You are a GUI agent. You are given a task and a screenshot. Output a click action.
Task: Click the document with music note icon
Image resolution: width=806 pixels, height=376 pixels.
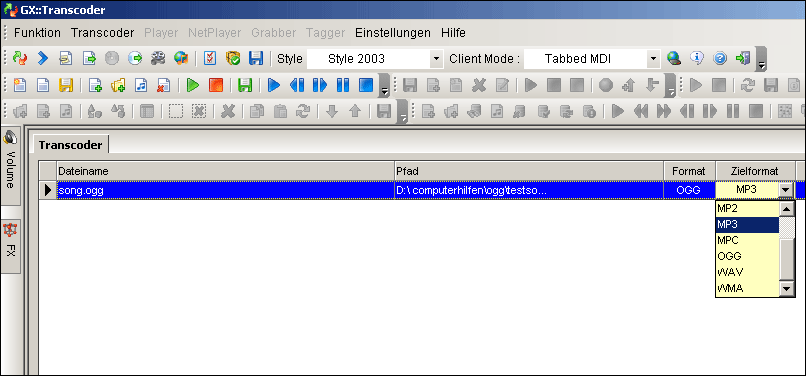(x=141, y=85)
